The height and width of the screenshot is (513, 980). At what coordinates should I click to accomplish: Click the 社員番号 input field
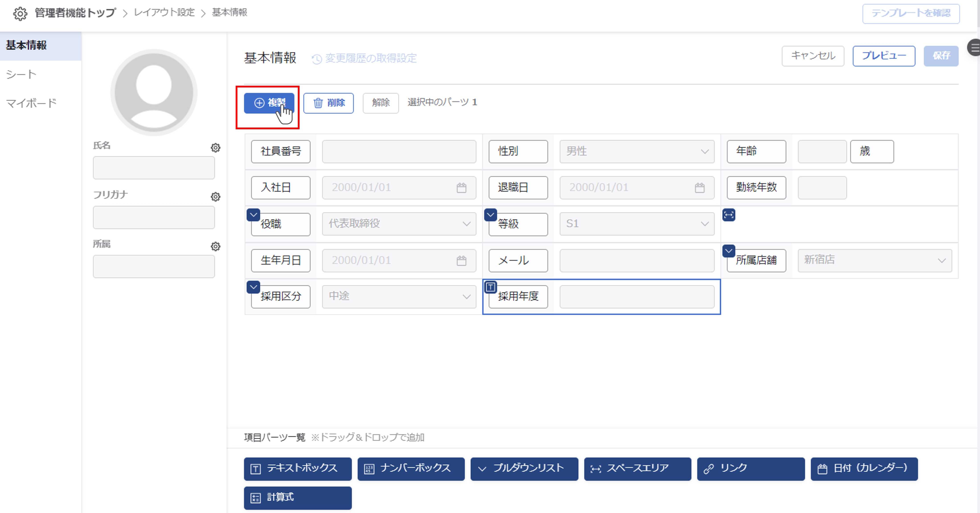tap(399, 151)
